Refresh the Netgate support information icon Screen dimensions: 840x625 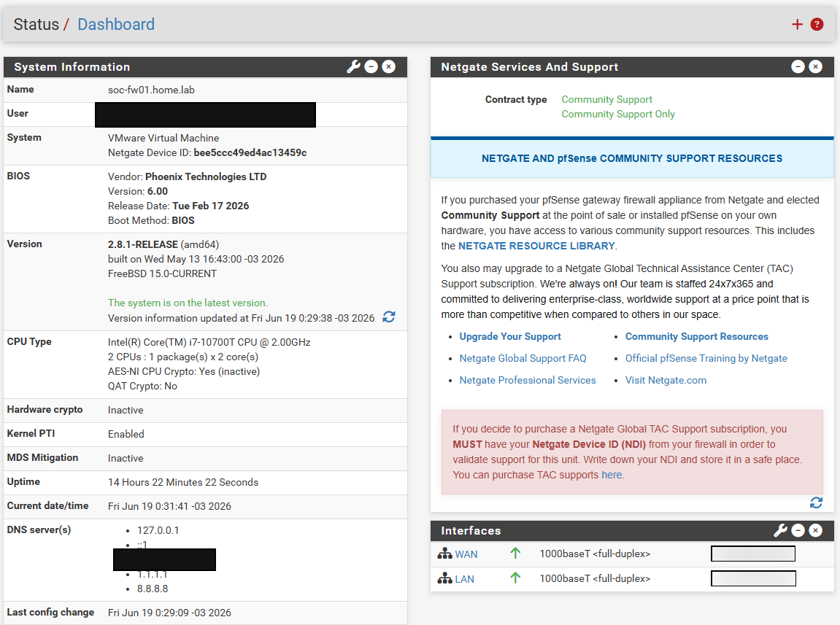[816, 502]
